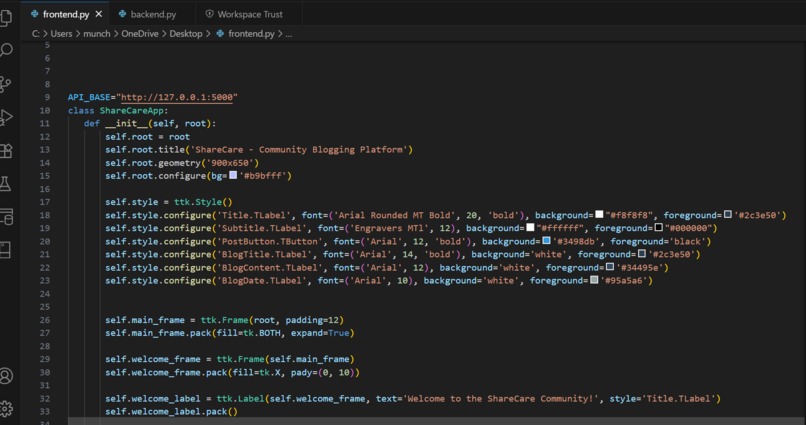Click the Python file icon on backend.py tab
This screenshot has height=425, width=806.
122,14
